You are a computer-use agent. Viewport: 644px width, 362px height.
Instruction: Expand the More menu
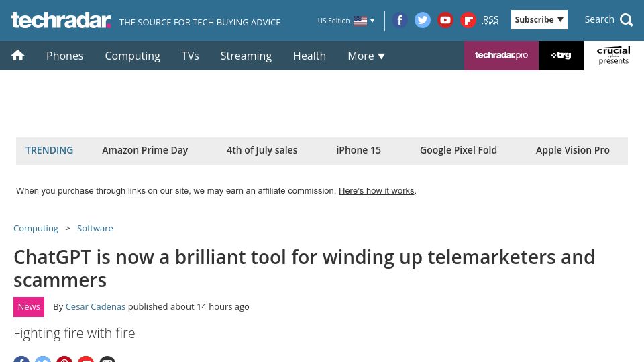[x=366, y=56]
